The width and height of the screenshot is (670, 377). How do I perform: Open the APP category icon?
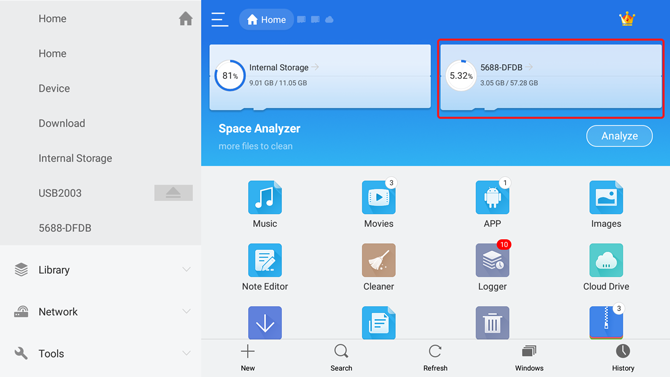[x=492, y=197]
